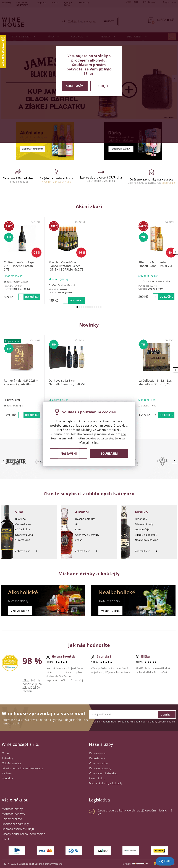The width and height of the screenshot is (178, 868).
Task: Click the shopping cart icon
Action: click(x=151, y=20)
